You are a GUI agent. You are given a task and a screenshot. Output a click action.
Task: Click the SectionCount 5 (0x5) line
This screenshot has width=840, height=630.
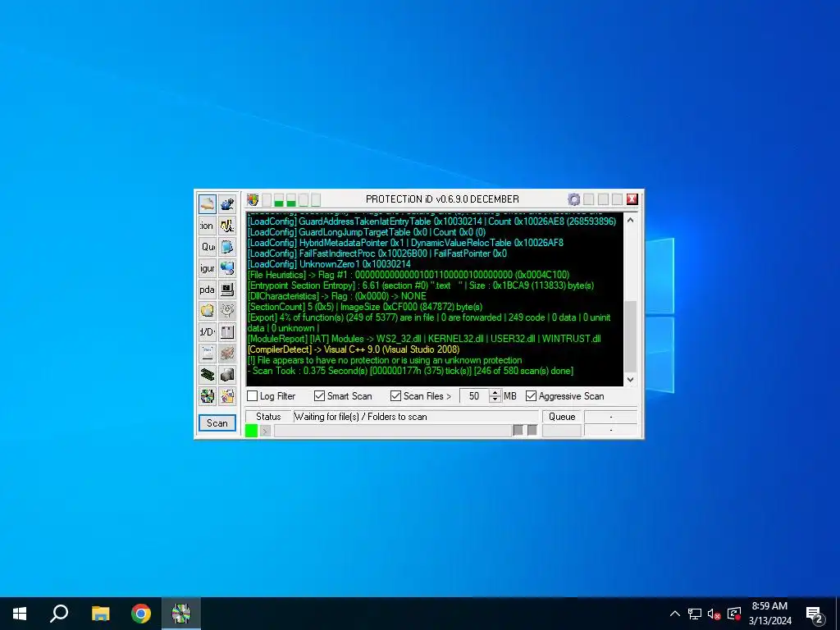coord(365,307)
